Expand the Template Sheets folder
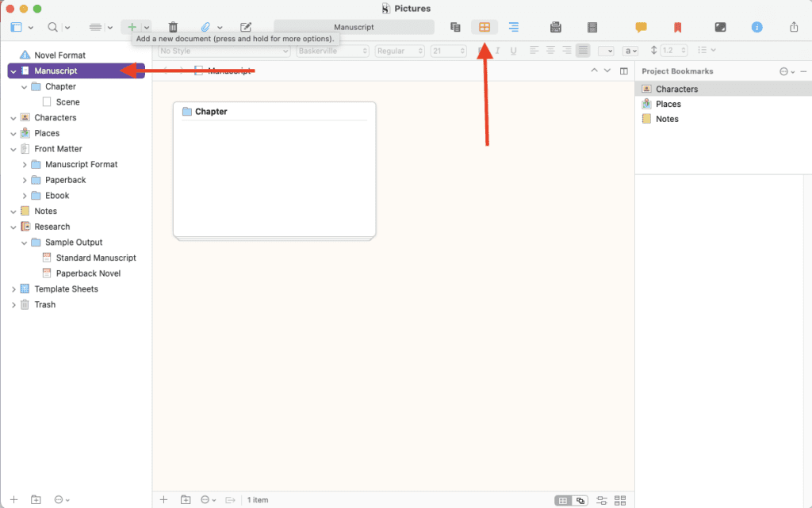Image resolution: width=812 pixels, height=508 pixels. [13, 289]
